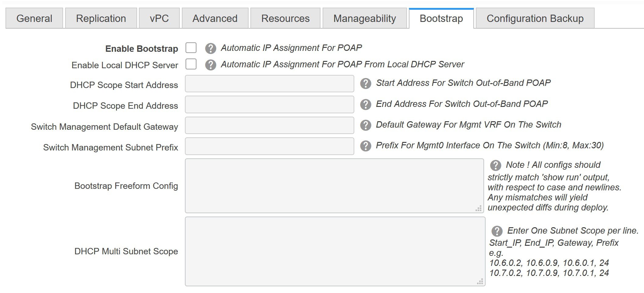The image size is (644, 293).
Task: Click help icon beside Enable Bootstrap
Action: [x=211, y=48]
